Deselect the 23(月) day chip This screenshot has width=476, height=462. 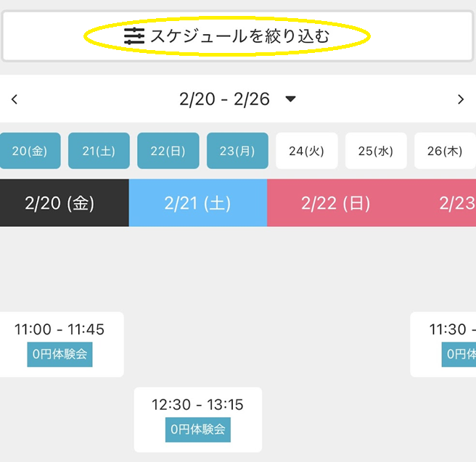tap(237, 151)
